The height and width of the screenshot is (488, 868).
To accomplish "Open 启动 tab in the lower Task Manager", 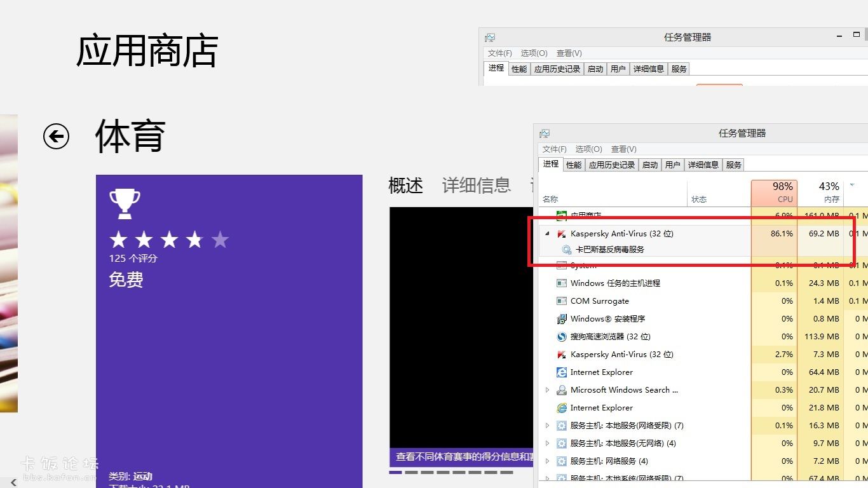I will click(x=650, y=165).
